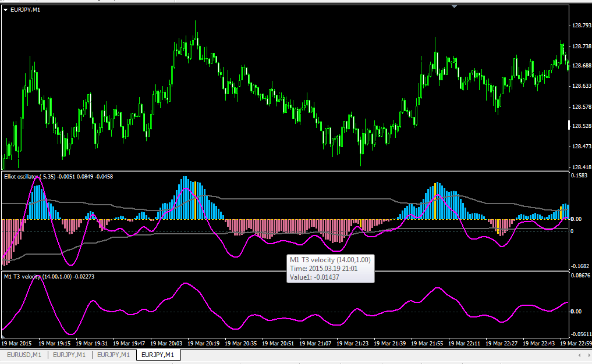Click the 0.1583 oscillator scale value

(x=579, y=176)
